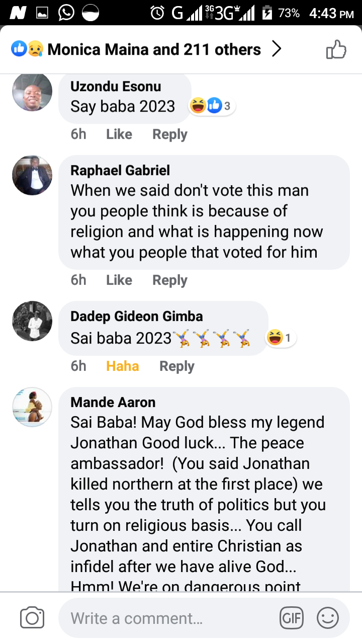Open the GIF picker

(292, 618)
